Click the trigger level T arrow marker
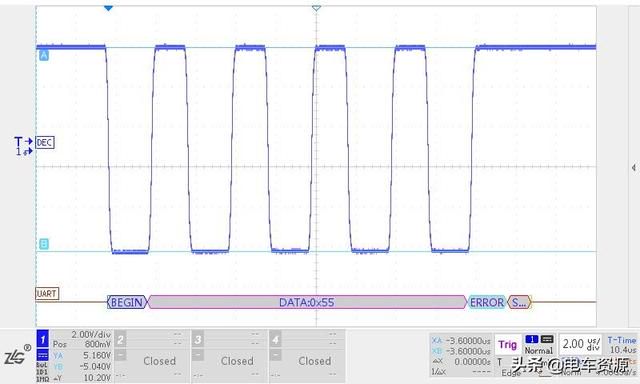The height and width of the screenshot is (384, 640). click(24, 141)
